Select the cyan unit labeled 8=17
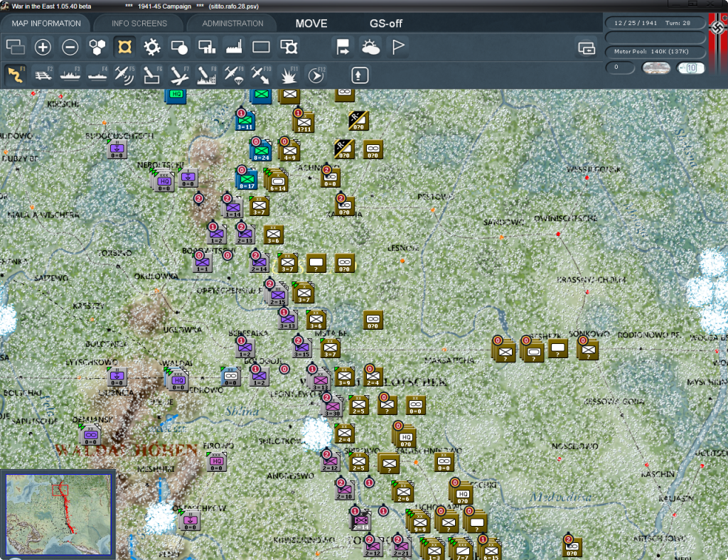Image resolution: width=728 pixels, height=560 pixels. (x=247, y=179)
